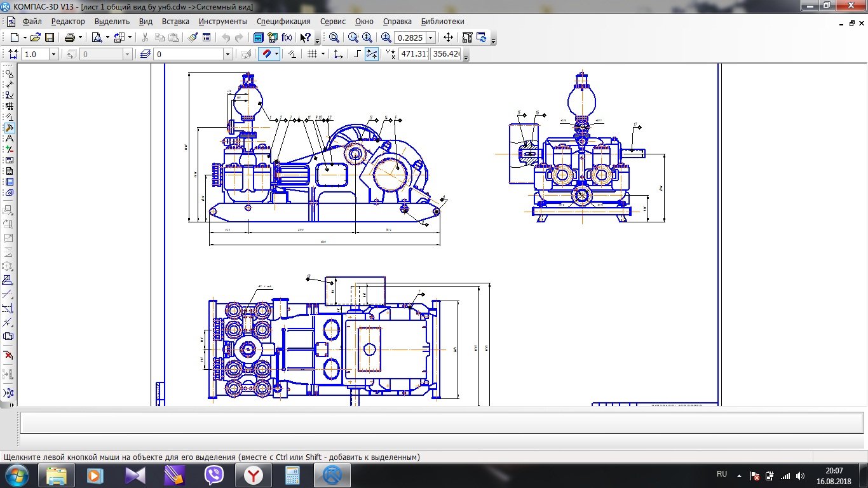Click the Print icon in toolbar
The width and height of the screenshot is (868, 488).
click(x=69, y=37)
